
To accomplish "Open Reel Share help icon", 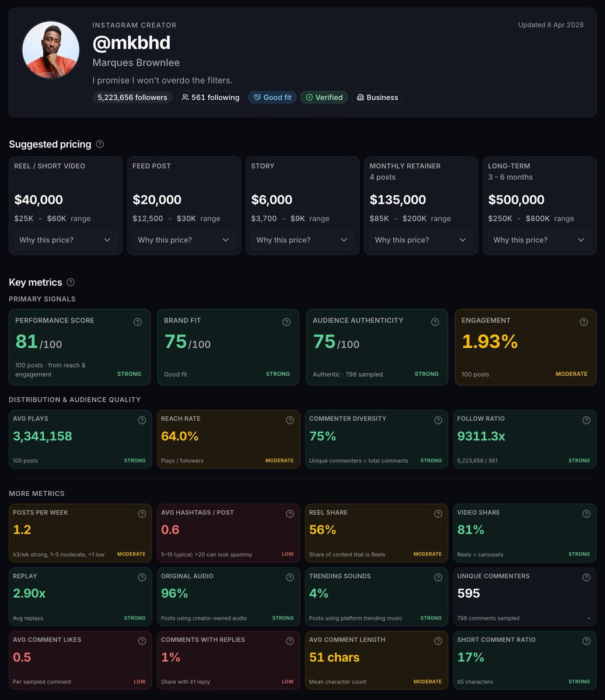I will tap(438, 514).
